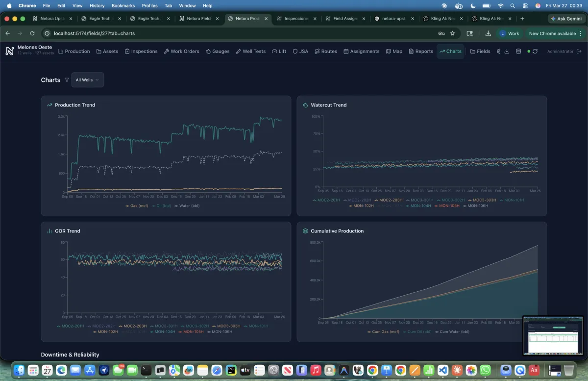Image resolution: width=588 pixels, height=381 pixels.
Task: Trigger the refresh sync icon top right
Action: tap(535, 51)
